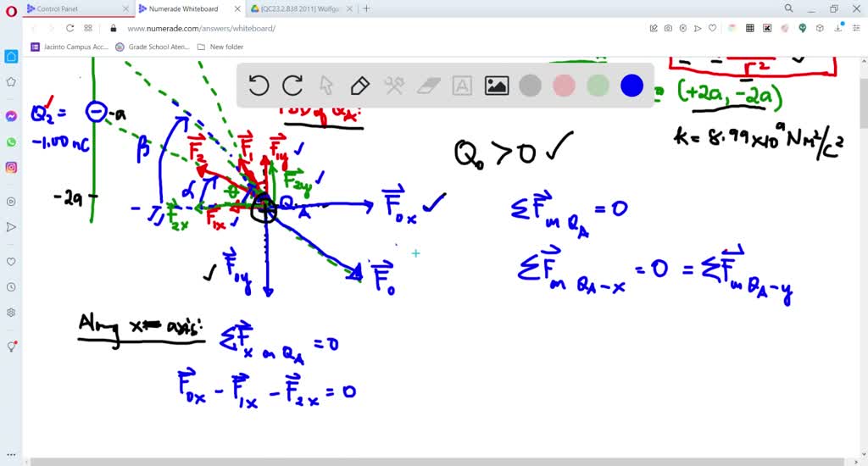This screenshot has height=466, width=868.
Task: Reload the Numerade whiteboard page
Action: click(x=70, y=28)
